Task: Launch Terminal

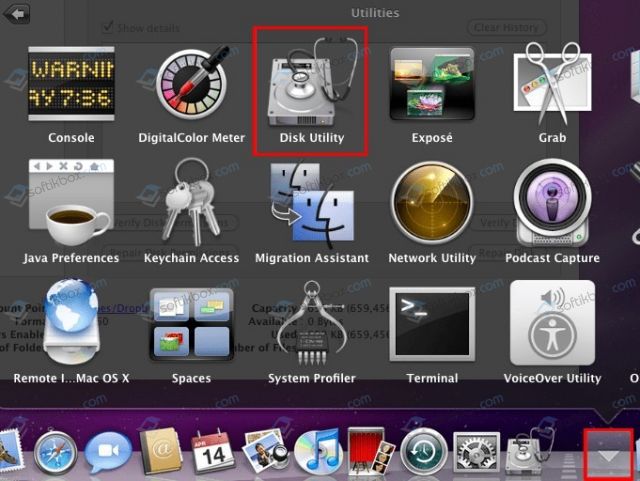Action: (432, 324)
